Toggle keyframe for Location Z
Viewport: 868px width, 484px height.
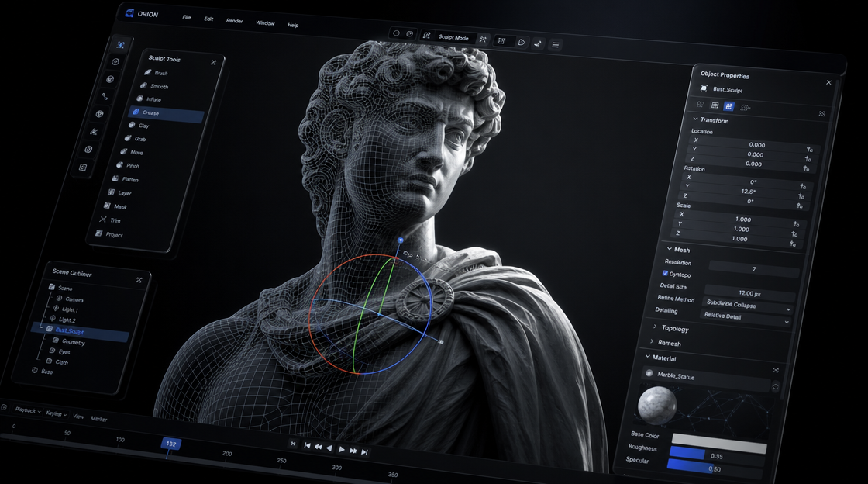pos(807,168)
